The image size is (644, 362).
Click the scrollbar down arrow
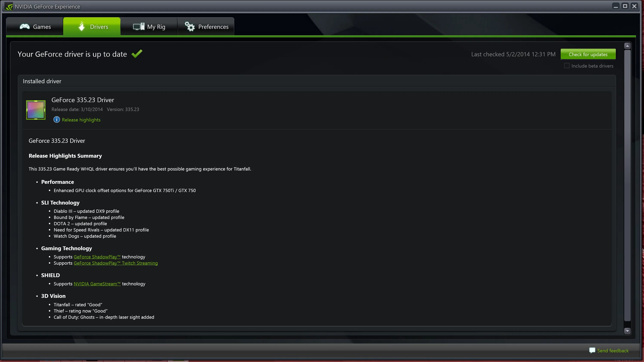[x=627, y=331]
